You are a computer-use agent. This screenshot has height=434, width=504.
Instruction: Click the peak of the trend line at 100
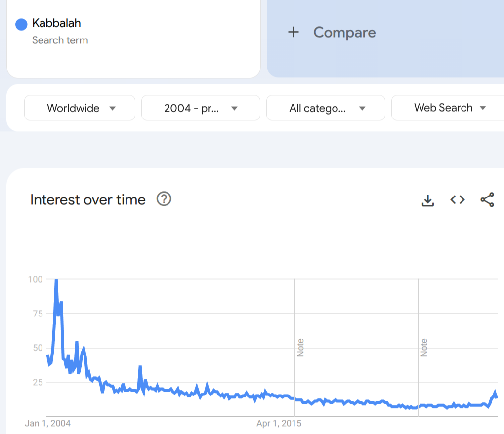56,280
